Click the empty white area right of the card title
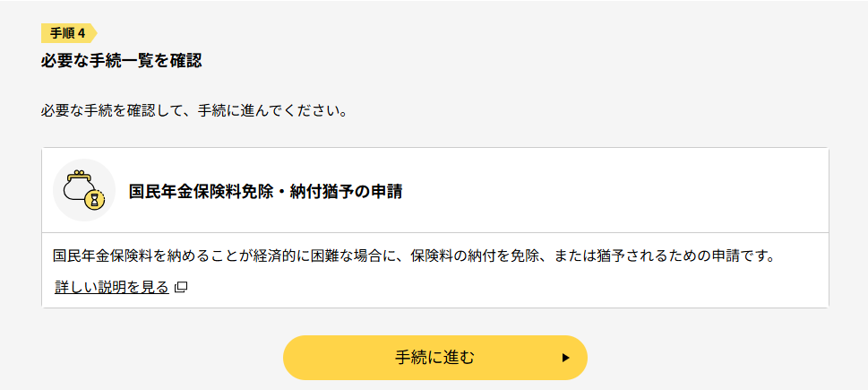This screenshot has width=868, height=390. coord(614,190)
